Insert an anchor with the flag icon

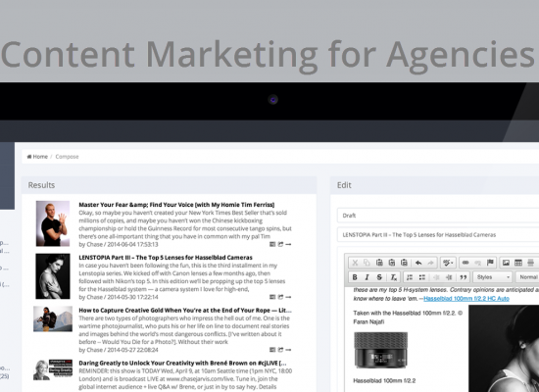(490, 263)
